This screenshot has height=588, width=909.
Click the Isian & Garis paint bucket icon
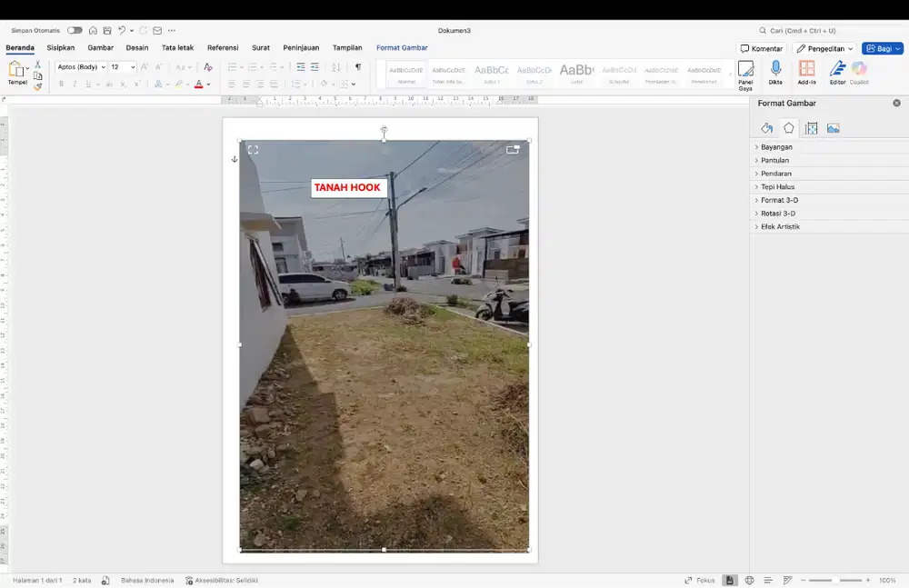(766, 128)
